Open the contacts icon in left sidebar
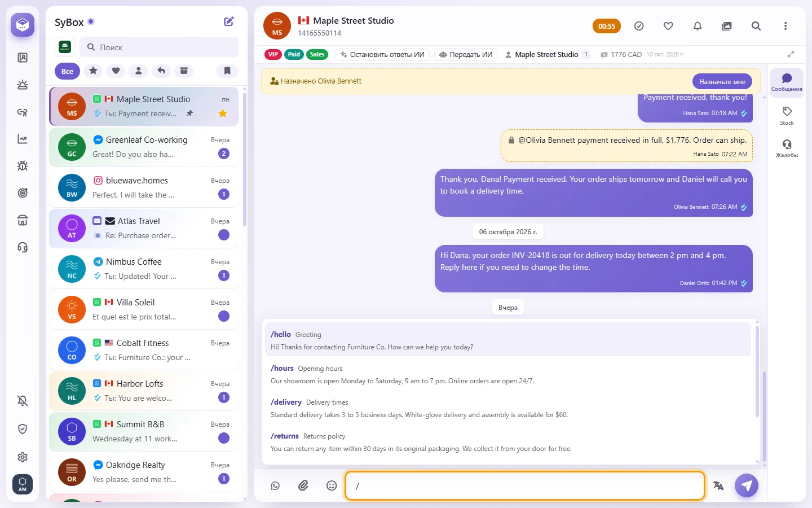The width and height of the screenshot is (812, 508). tap(23, 58)
